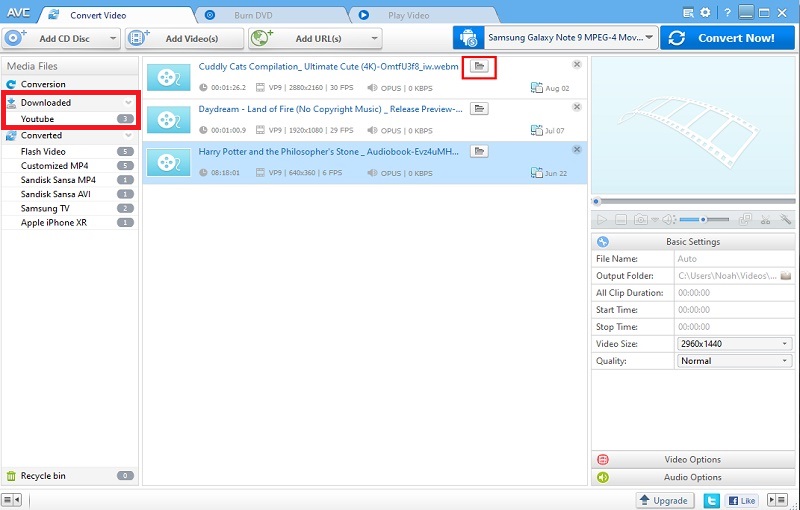Click the Video Options section icon
800x510 pixels.
click(x=603, y=460)
